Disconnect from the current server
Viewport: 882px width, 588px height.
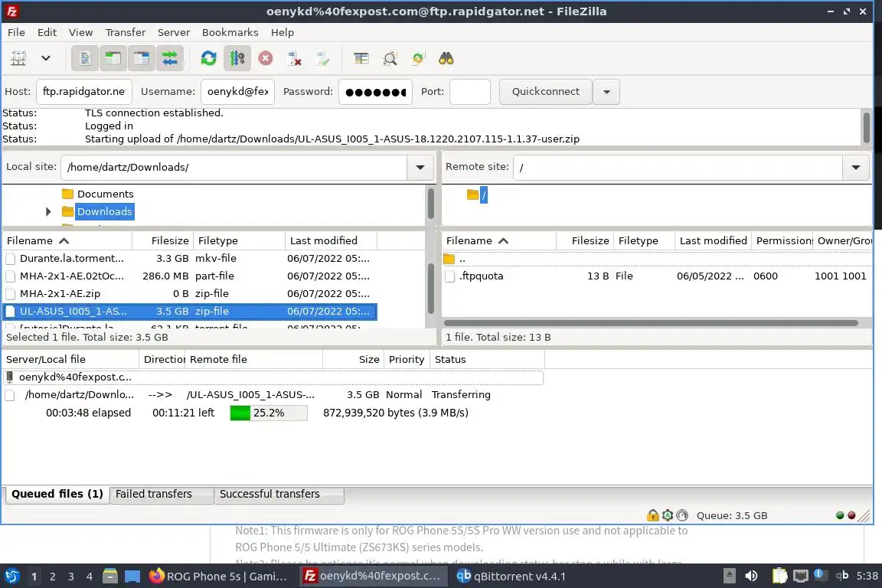click(294, 58)
